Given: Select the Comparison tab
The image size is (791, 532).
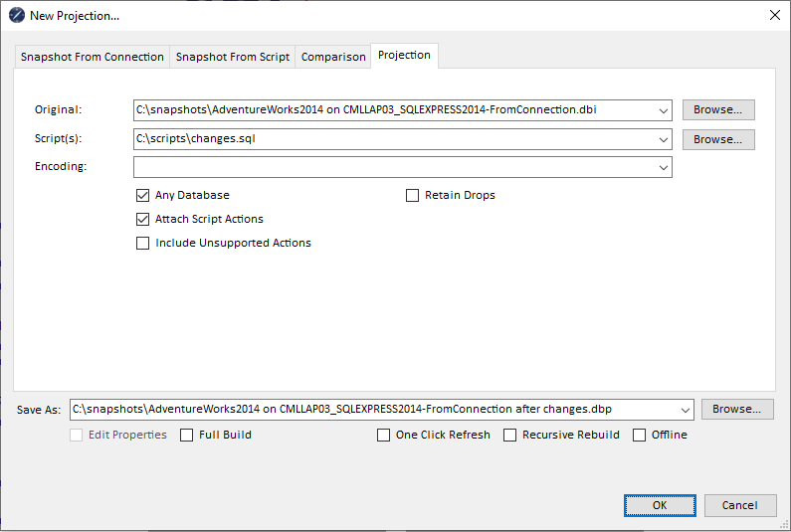Looking at the screenshot, I should [x=333, y=57].
